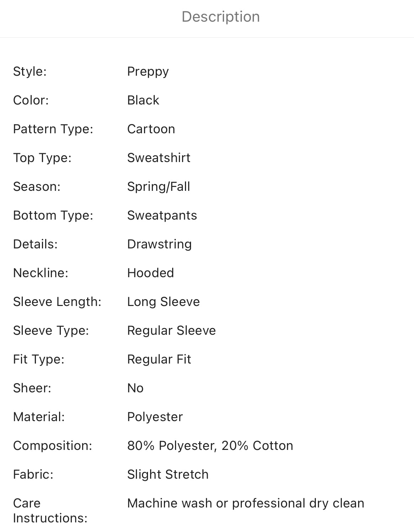Click the "Sweatshirt" top type value
The image size is (414, 532).
tap(159, 158)
